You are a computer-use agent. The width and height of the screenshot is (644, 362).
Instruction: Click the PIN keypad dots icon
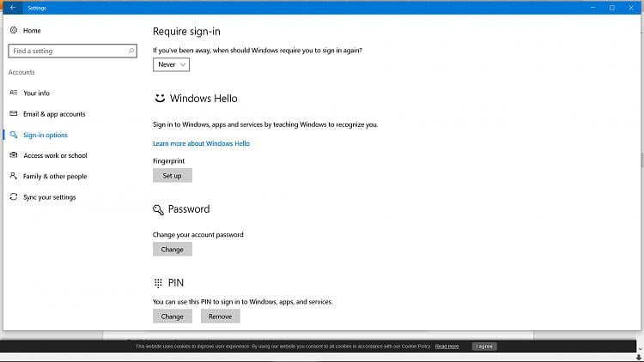coord(158,283)
